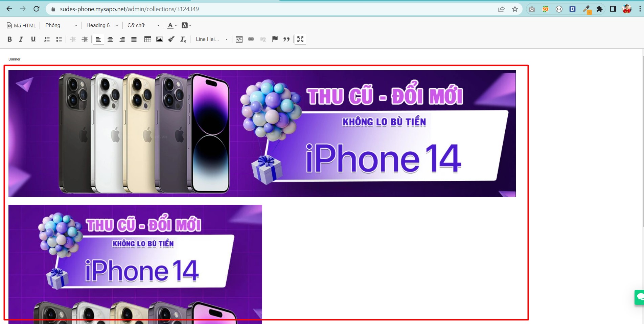Increase the paragraph indent
This screenshot has width=644, height=324.
pos(85,39)
